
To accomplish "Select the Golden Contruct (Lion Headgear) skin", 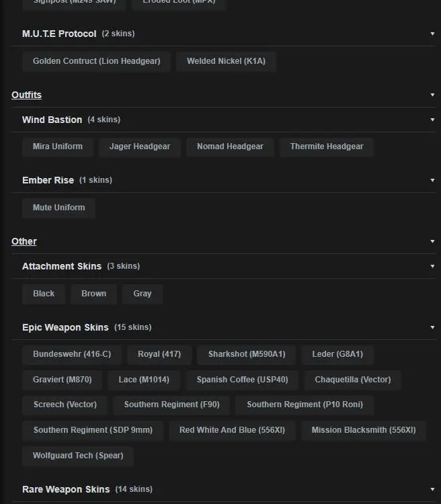I will [96, 61].
